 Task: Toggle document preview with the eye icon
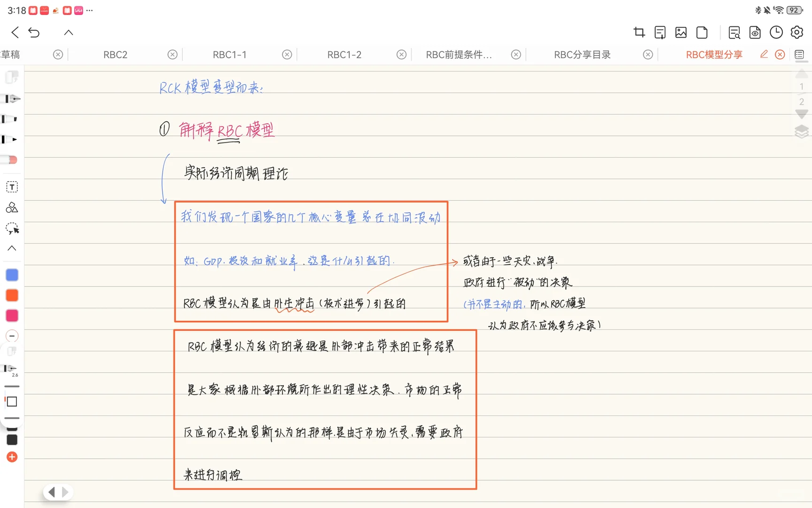coord(755,32)
